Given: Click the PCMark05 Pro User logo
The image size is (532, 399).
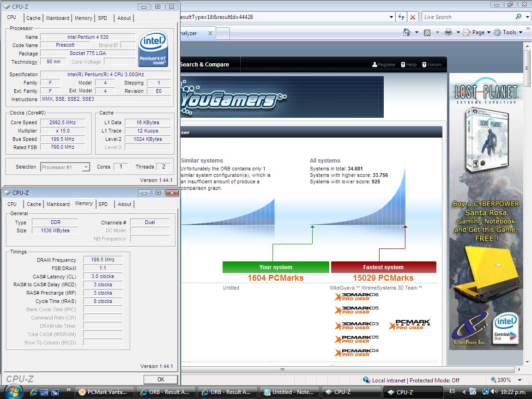Looking at the screenshot, I should 356,339.
